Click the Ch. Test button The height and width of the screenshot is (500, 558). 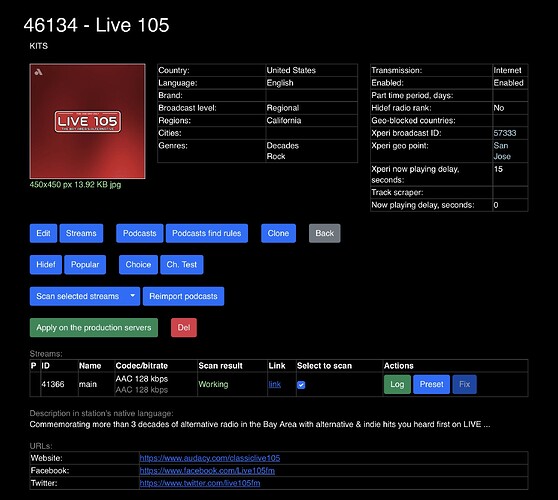pyautogui.click(x=182, y=265)
